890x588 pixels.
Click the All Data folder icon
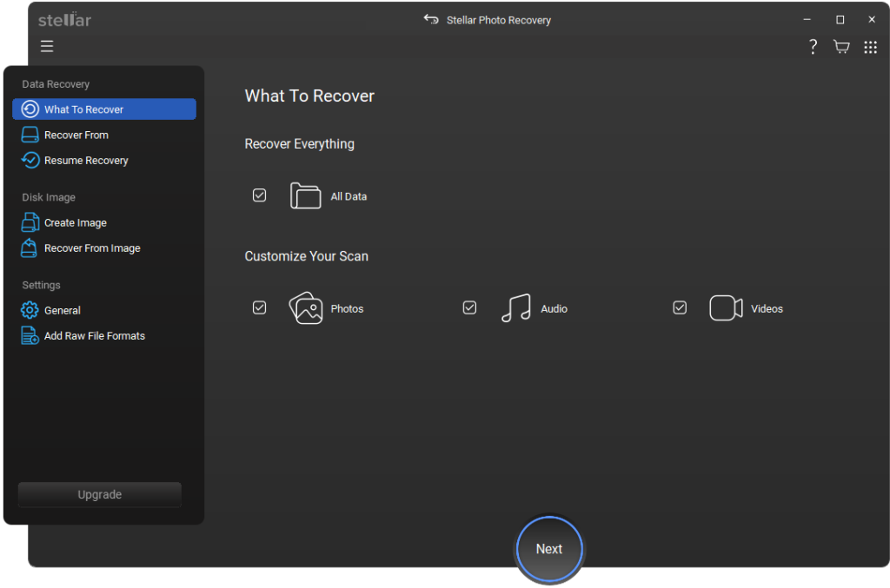pos(305,195)
